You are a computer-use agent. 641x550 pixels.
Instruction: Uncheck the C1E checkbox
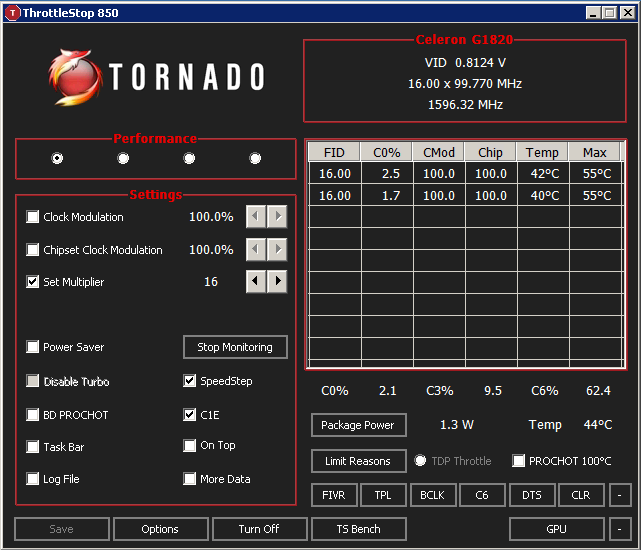point(189,415)
